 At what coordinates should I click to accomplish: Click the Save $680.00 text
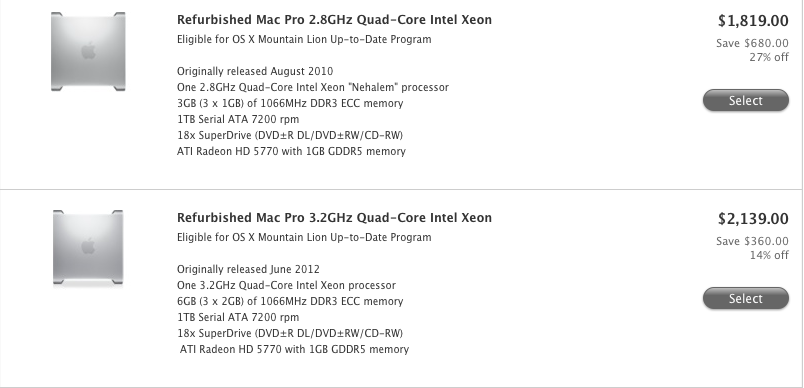[752, 44]
